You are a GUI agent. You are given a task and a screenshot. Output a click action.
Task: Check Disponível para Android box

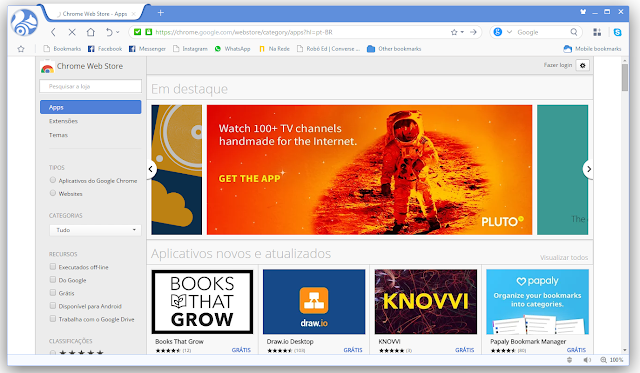click(x=53, y=306)
